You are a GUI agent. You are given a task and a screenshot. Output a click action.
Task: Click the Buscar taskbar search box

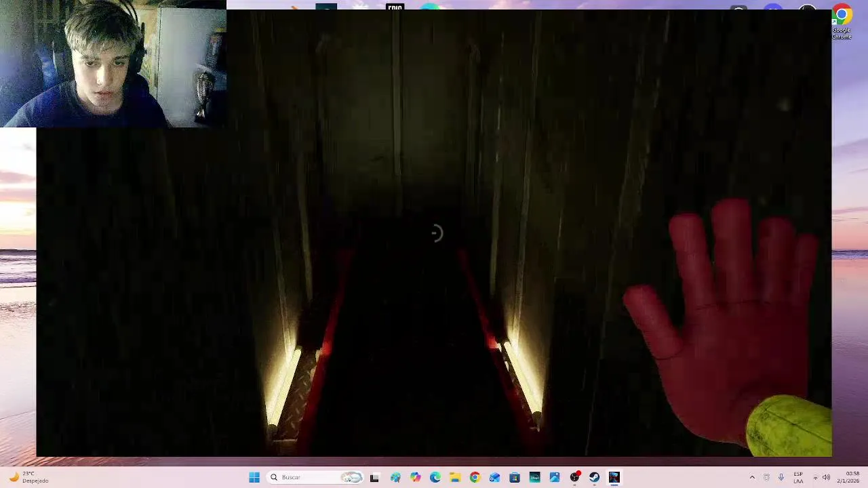tap(315, 477)
